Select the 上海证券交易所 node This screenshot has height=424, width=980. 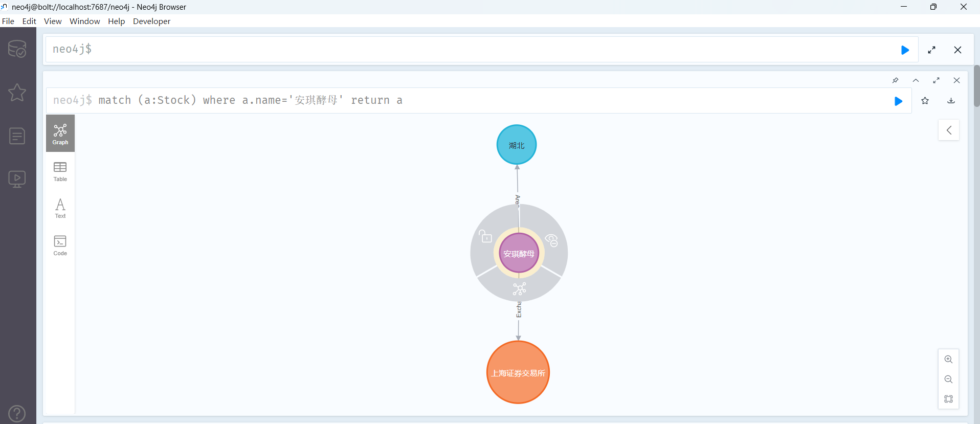click(x=518, y=372)
